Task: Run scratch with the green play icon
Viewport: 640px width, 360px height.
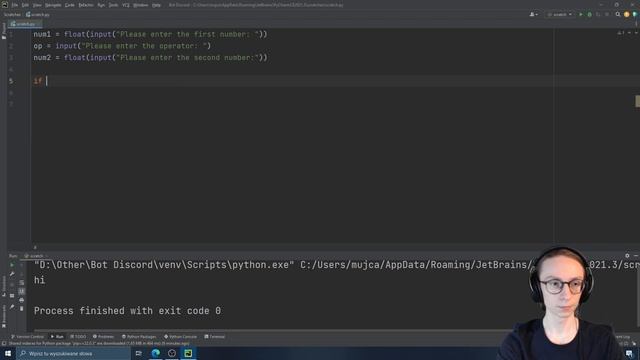Action: click(581, 14)
